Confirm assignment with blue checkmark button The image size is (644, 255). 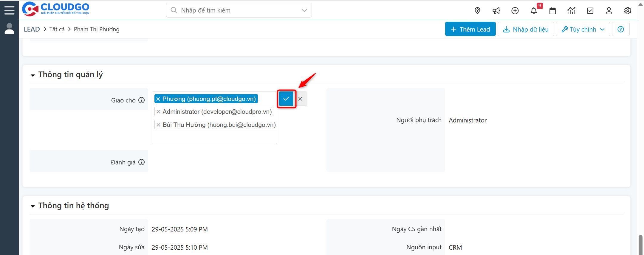tap(286, 99)
